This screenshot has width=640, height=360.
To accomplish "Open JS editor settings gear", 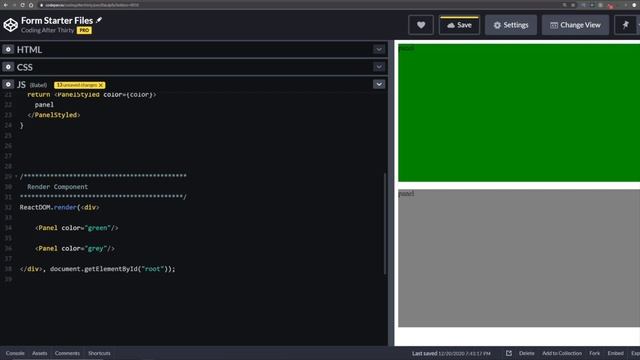I will [x=8, y=84].
